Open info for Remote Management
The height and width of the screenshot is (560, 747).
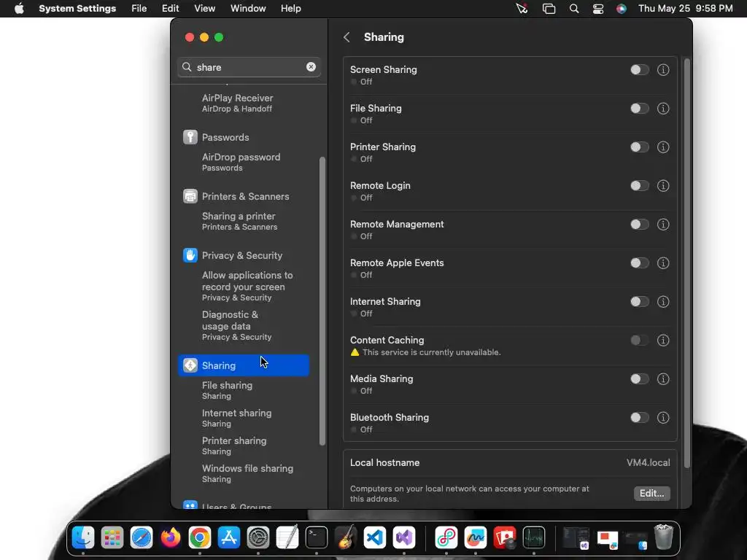pos(662,225)
